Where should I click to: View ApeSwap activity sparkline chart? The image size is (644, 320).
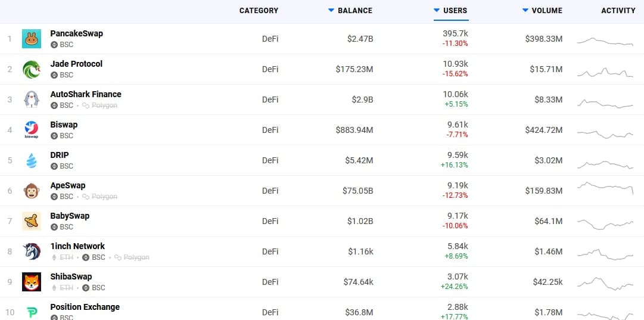[605, 188]
